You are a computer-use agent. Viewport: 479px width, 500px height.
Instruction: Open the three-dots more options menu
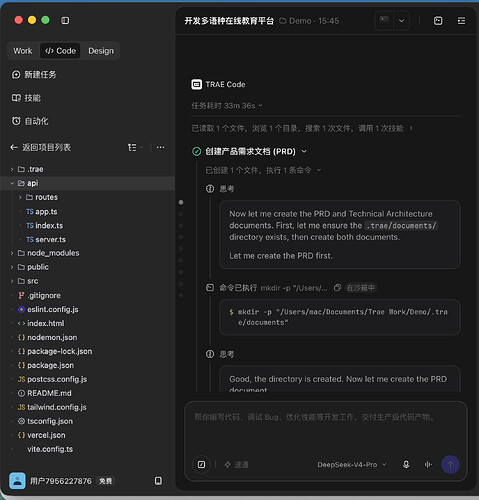(x=160, y=147)
